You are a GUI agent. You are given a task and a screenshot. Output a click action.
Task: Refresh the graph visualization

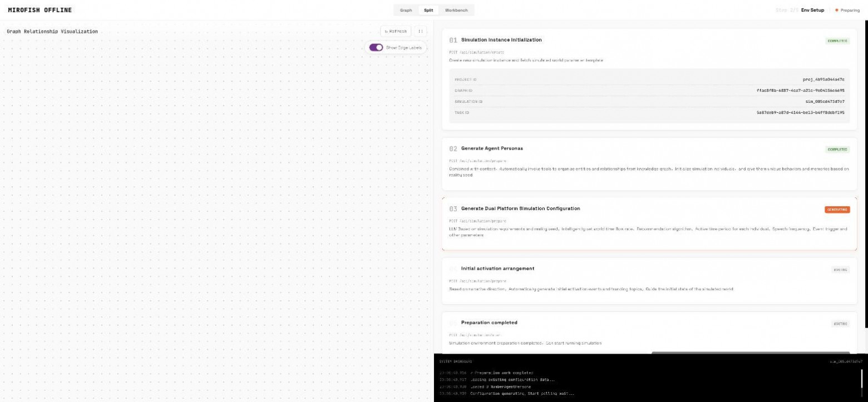pos(396,31)
